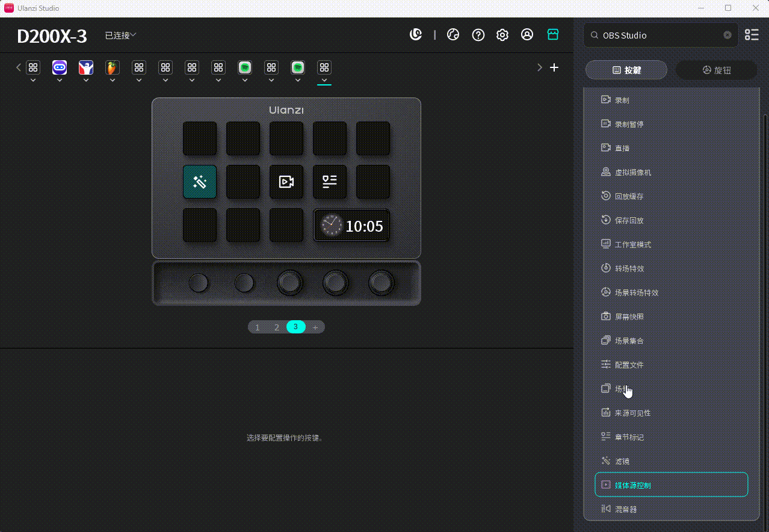Toggle the action list layout view icon
Viewport: 769px width, 532px height.
(x=751, y=34)
